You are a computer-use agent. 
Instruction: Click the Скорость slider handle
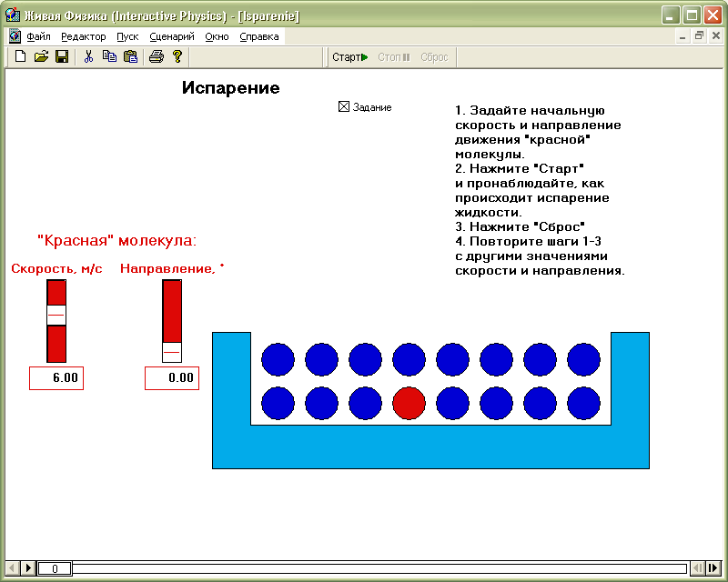[56, 316]
